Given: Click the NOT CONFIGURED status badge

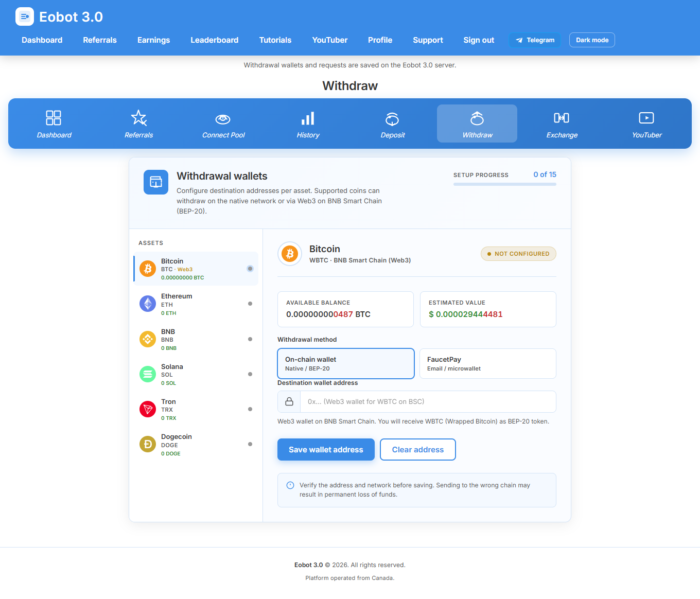Looking at the screenshot, I should 518,254.
